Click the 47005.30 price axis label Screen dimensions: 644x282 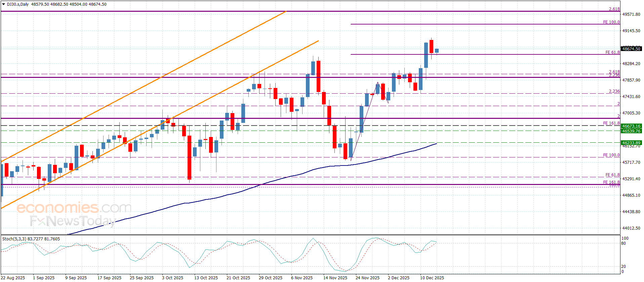631,113
